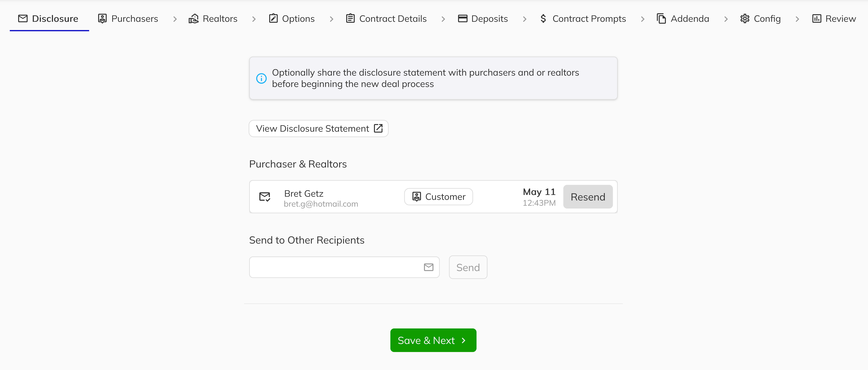Image resolution: width=868 pixels, height=370 pixels.
Task: Click the Contract Prompts dollar icon
Action: tap(543, 18)
